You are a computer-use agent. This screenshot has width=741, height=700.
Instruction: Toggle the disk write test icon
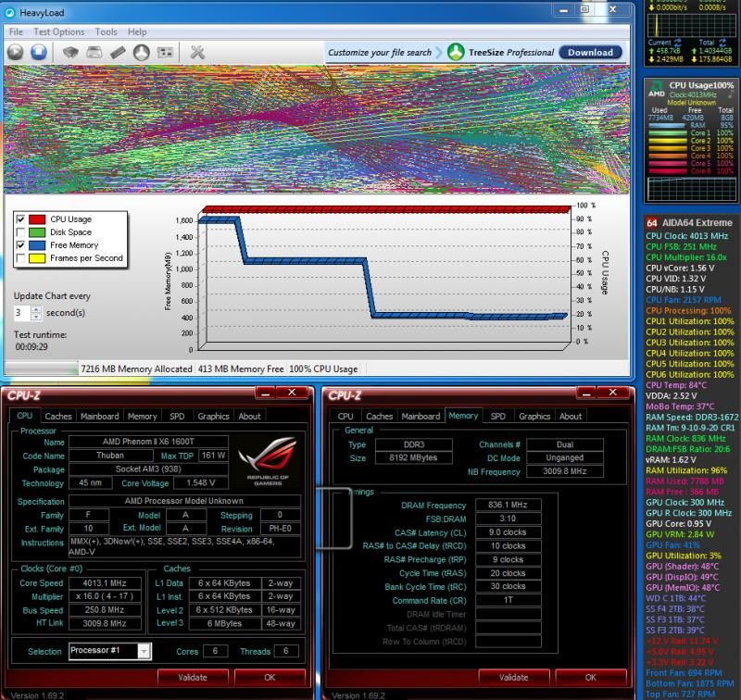click(x=95, y=53)
